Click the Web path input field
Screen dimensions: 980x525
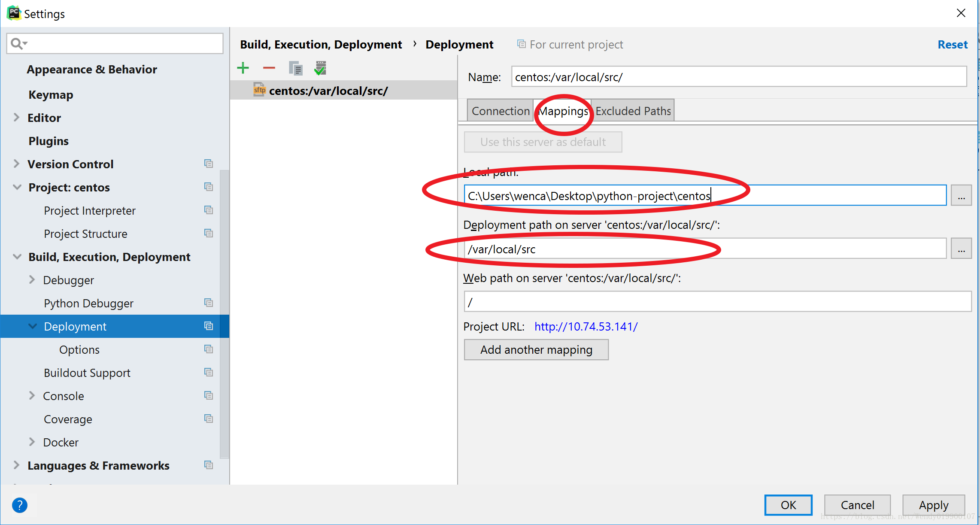click(x=717, y=302)
